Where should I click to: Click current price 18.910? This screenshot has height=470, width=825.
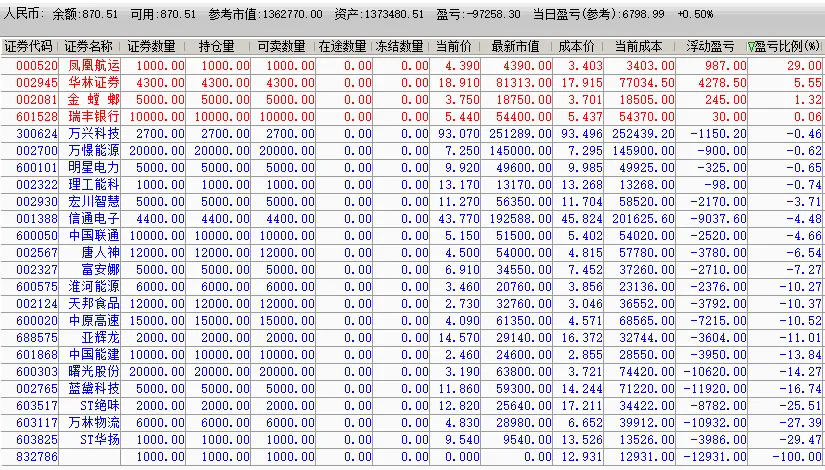pyautogui.click(x=458, y=83)
